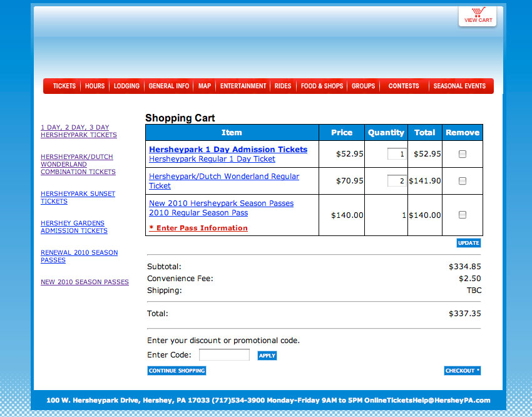This screenshot has width=532, height=417.
Task: Click the footer address and contact line
Action: [x=268, y=400]
